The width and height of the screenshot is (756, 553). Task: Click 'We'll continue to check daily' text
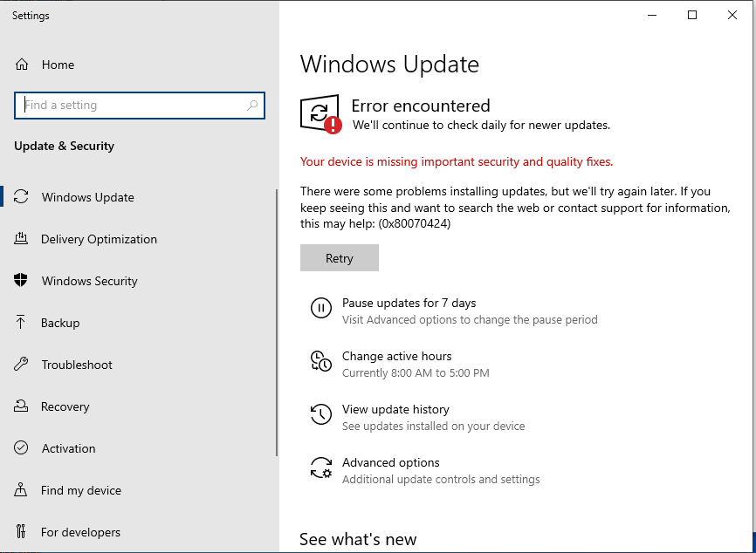click(x=481, y=126)
